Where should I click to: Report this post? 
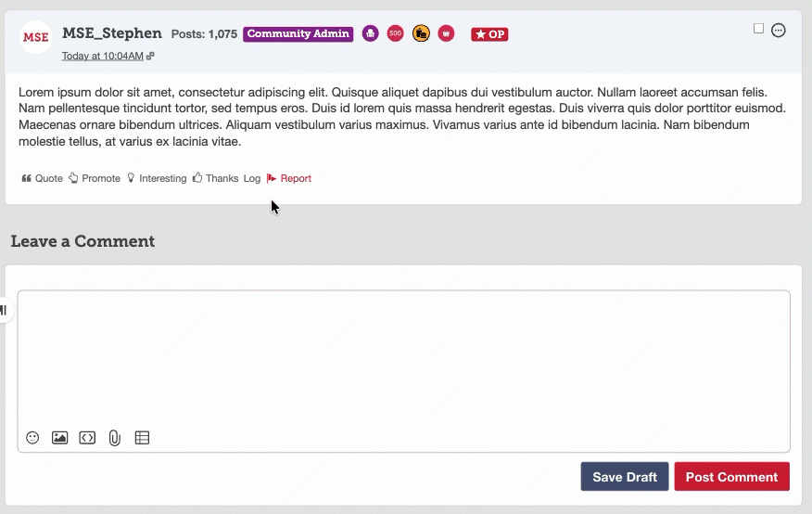pyautogui.click(x=289, y=178)
